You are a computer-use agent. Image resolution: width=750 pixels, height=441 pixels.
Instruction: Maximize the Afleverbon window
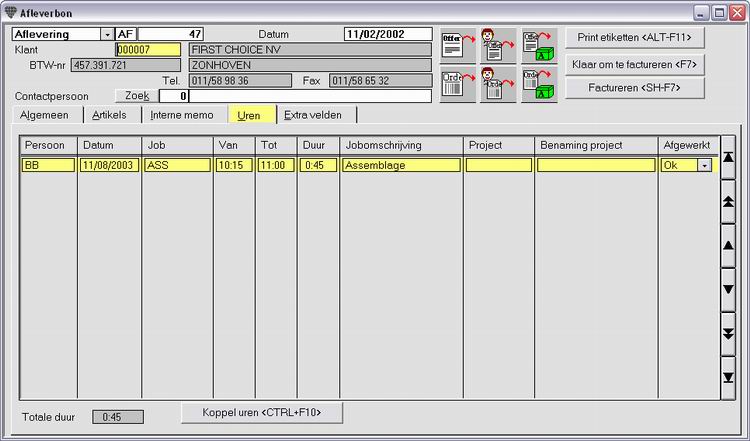[x=719, y=13]
